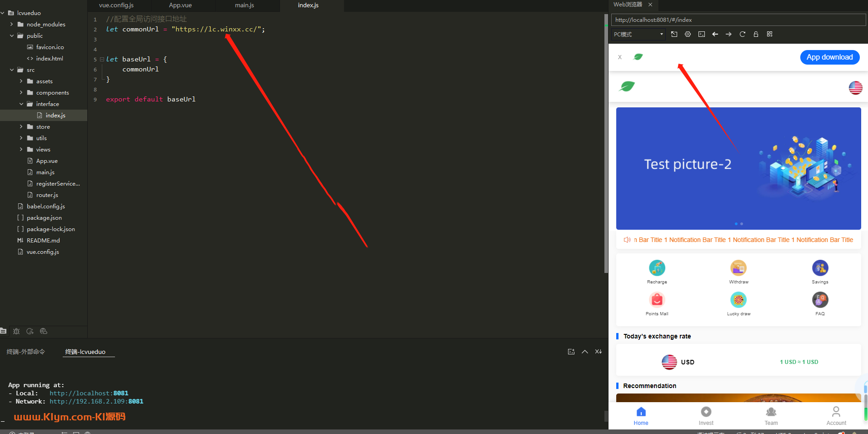Open the 192.168.2.109:8081 network link
The image size is (868, 434).
(x=96, y=402)
